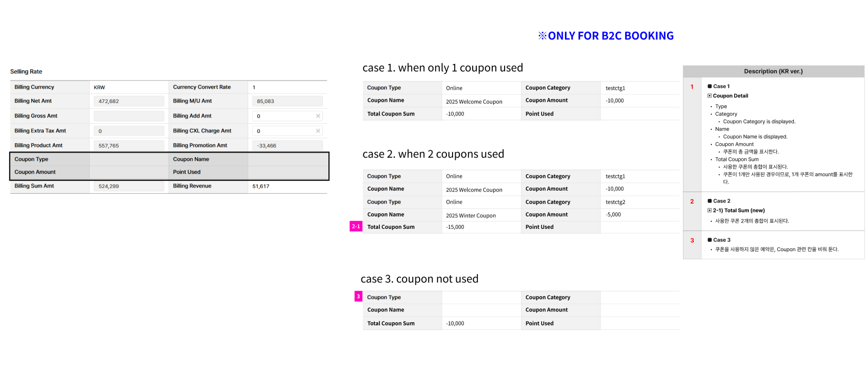
Task: Click the Billing Sum Amt field
Action: 129,186
